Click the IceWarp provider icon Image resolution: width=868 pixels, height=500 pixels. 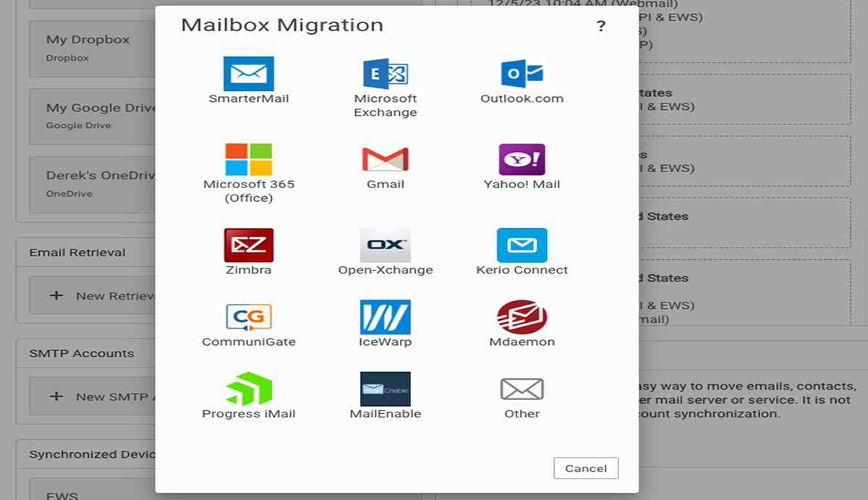[x=386, y=315]
